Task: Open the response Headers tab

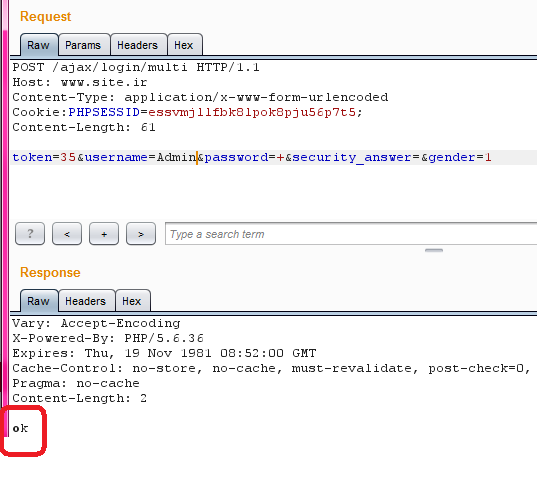Action: 87,301
